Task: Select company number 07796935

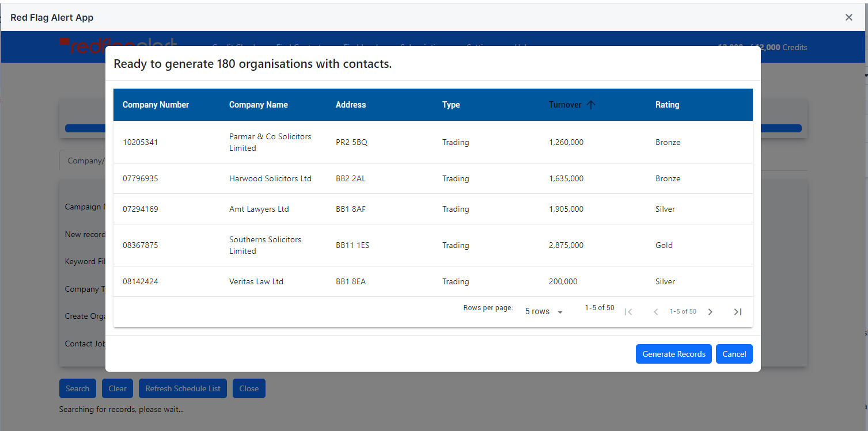Action: [x=140, y=178]
